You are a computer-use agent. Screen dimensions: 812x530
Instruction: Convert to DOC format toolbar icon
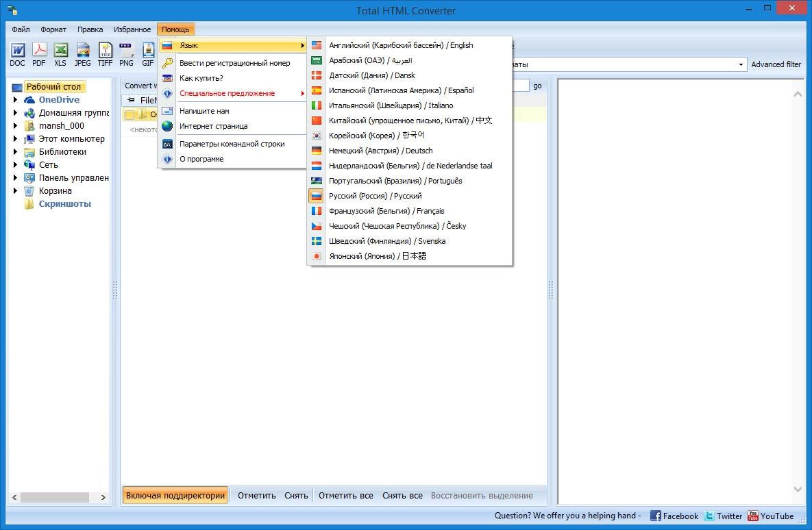pos(17,54)
